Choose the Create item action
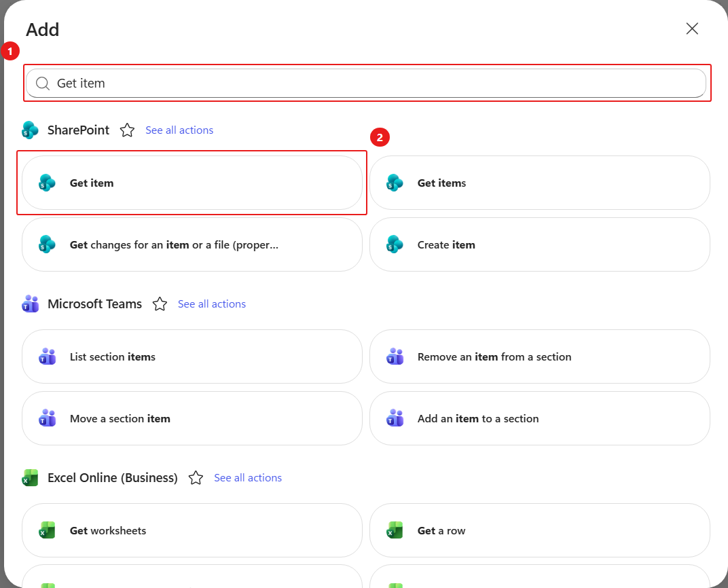 pos(539,244)
